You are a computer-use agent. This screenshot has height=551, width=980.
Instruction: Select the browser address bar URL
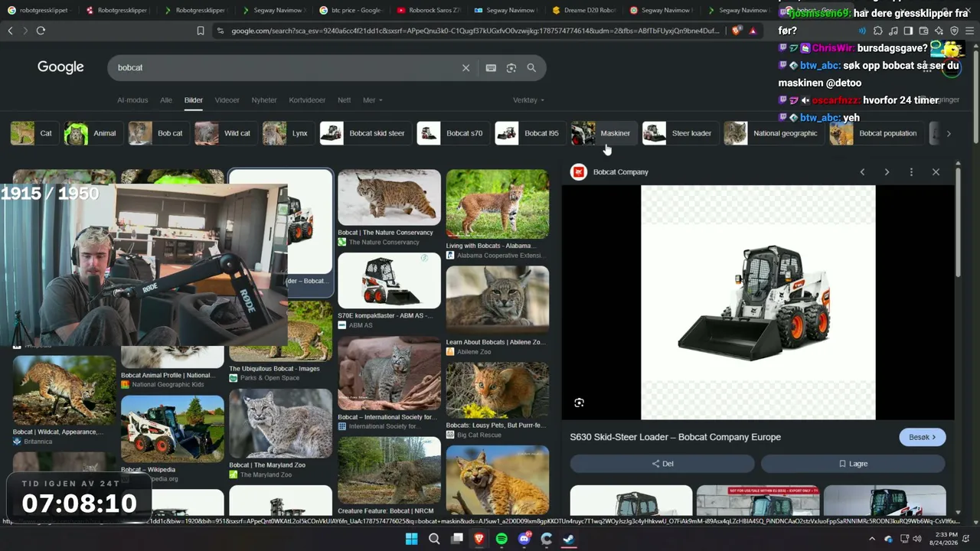coord(475,31)
